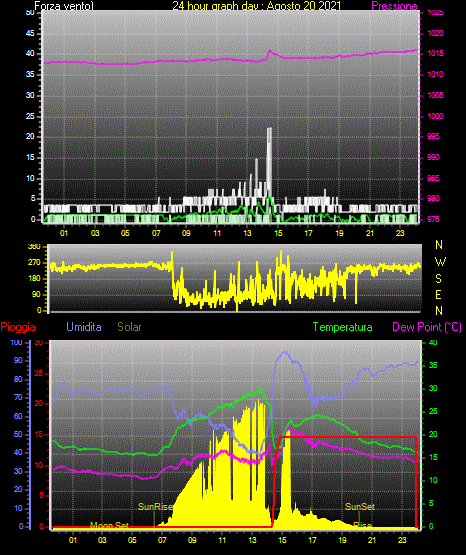Click the W compass direction label

(x=440, y=262)
